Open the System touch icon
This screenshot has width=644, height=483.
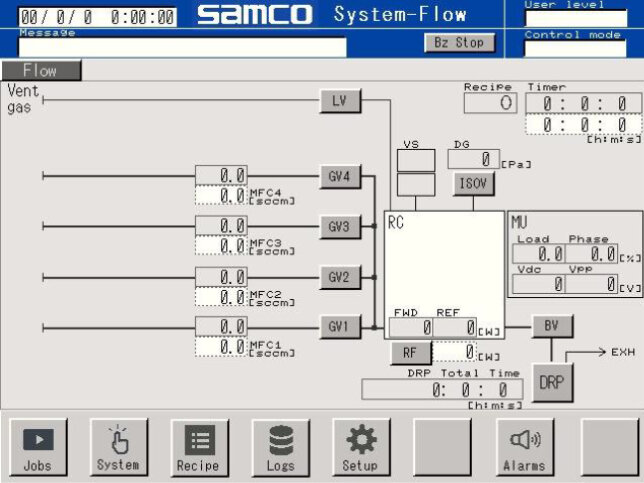119,446
